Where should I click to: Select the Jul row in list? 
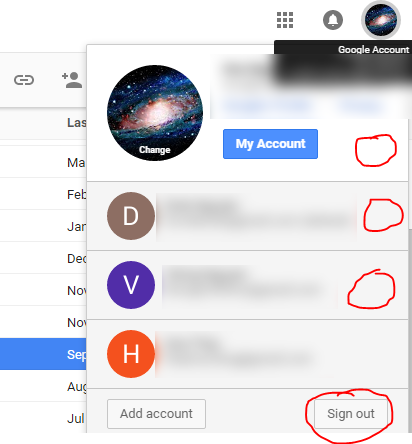43,418
